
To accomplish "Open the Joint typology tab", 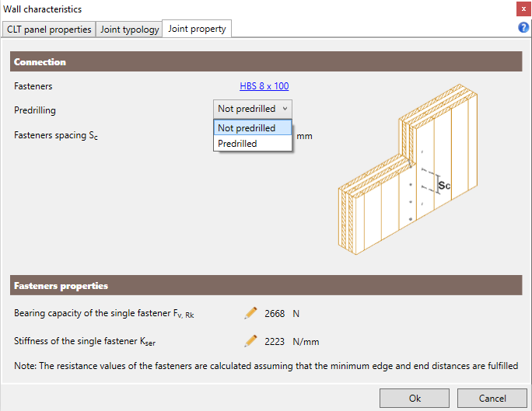I will 129,30.
